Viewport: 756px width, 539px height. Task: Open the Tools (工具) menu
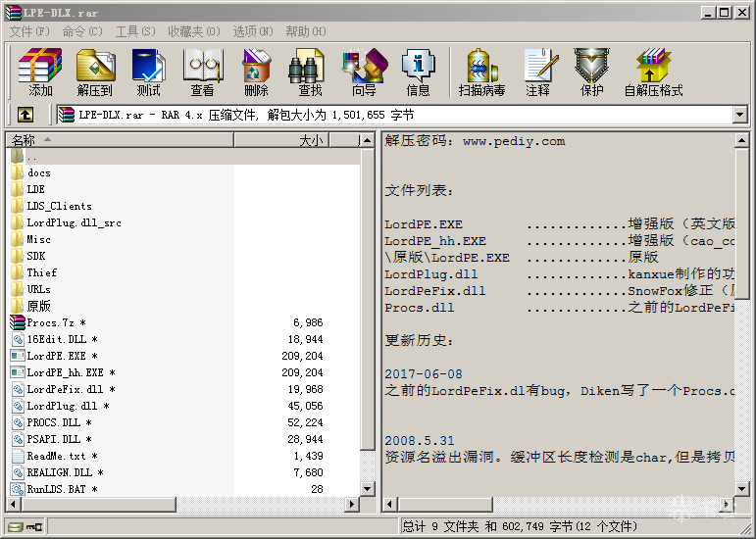[135, 31]
